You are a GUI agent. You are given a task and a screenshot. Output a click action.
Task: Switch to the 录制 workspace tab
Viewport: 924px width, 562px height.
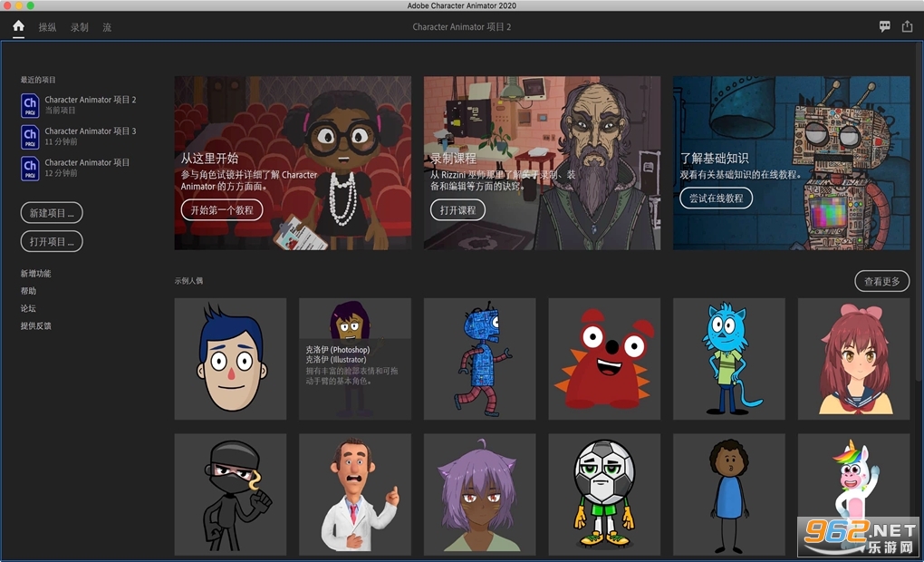[80, 27]
